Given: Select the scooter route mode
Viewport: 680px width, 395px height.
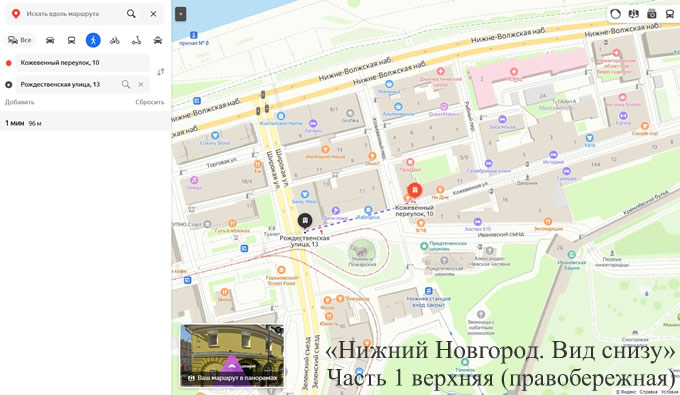Looking at the screenshot, I should (136, 40).
